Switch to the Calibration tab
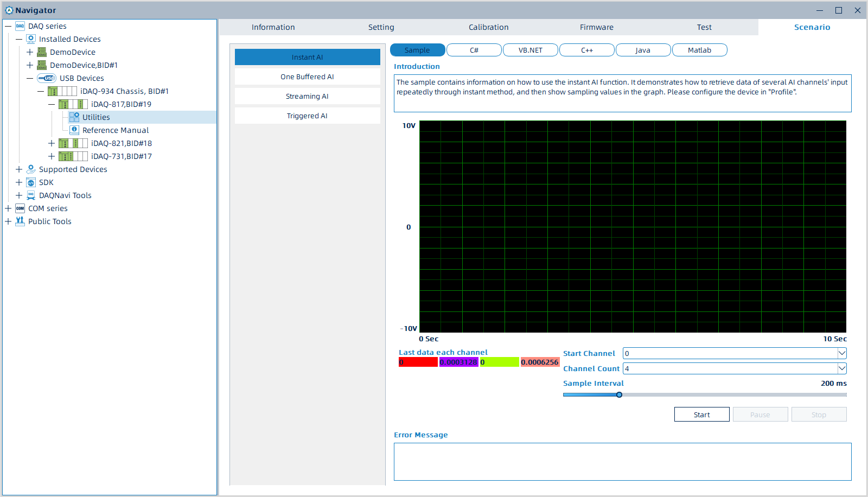The height and width of the screenshot is (497, 868). click(x=488, y=27)
